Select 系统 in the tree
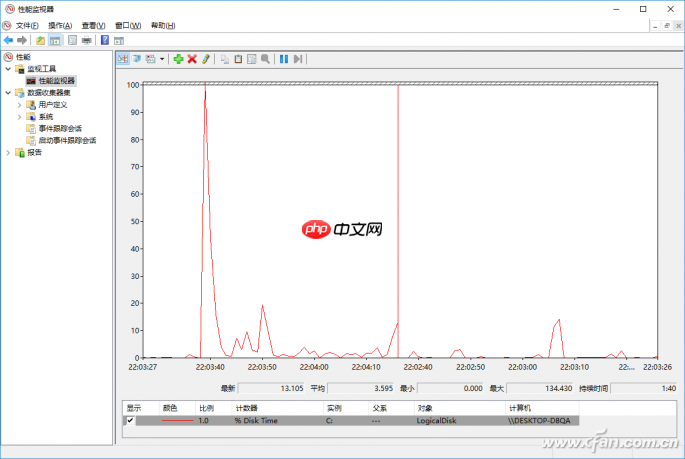The image size is (685, 459). coord(45,117)
